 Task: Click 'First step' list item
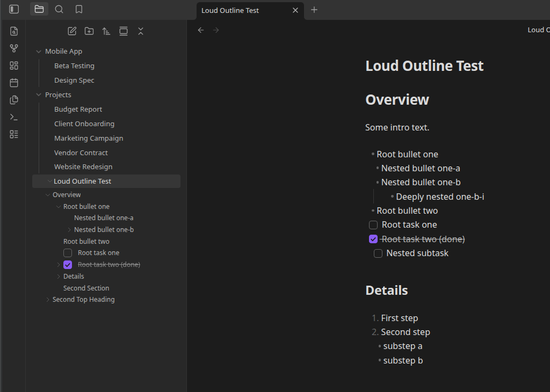pyautogui.click(x=400, y=318)
